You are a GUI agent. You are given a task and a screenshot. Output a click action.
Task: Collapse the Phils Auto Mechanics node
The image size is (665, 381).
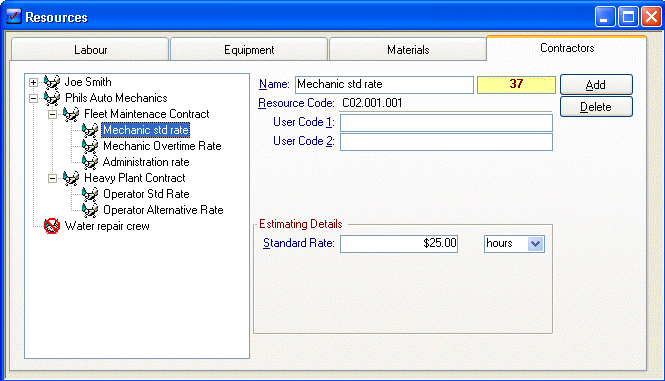pyautogui.click(x=34, y=98)
